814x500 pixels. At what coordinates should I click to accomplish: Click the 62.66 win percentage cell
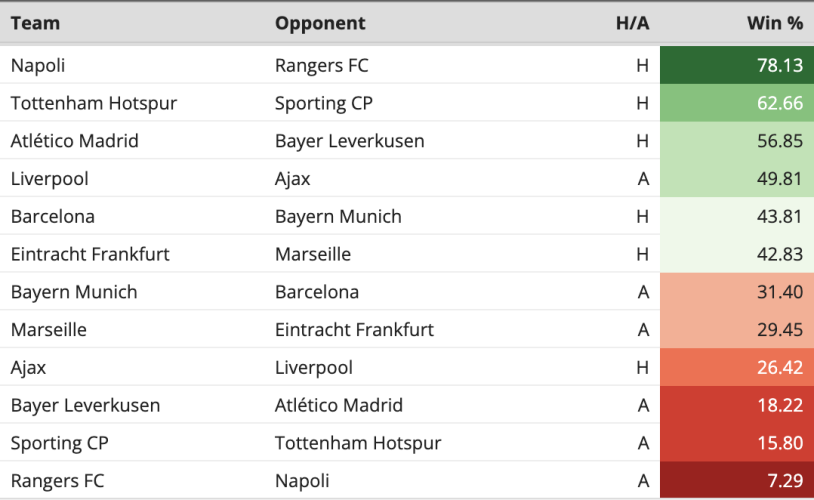tap(737, 103)
